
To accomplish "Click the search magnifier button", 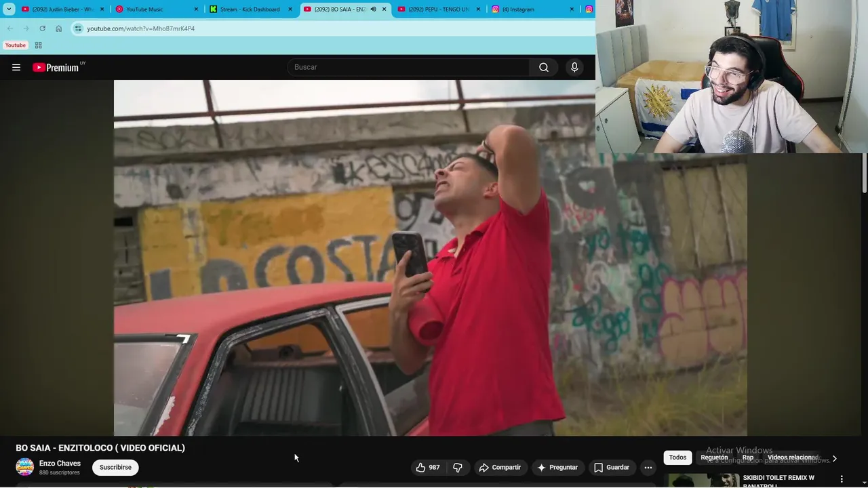I will (544, 67).
